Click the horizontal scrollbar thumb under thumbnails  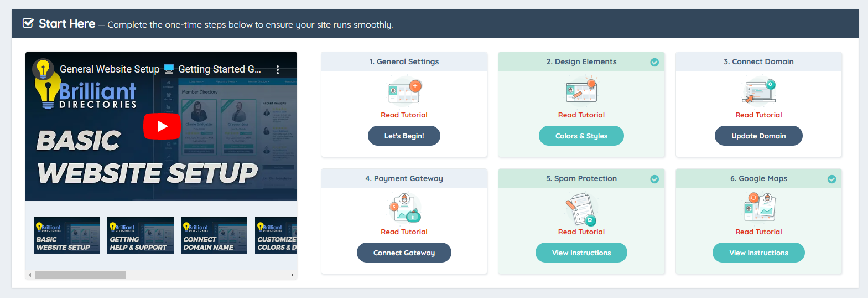(80, 275)
